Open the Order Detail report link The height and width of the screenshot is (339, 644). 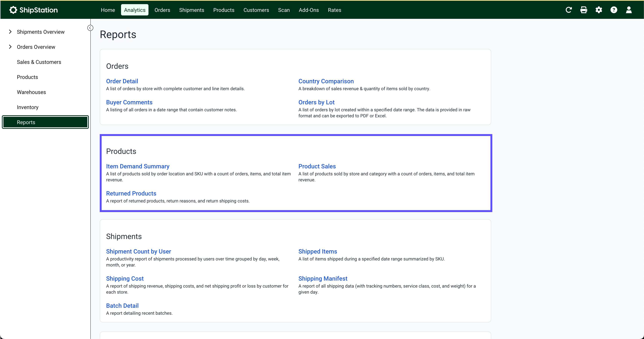click(x=122, y=81)
